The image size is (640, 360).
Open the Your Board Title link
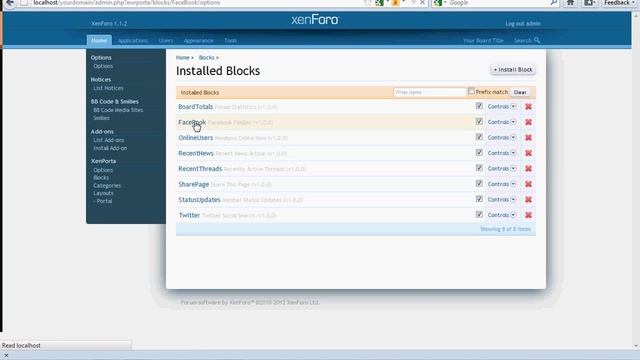[x=483, y=41]
